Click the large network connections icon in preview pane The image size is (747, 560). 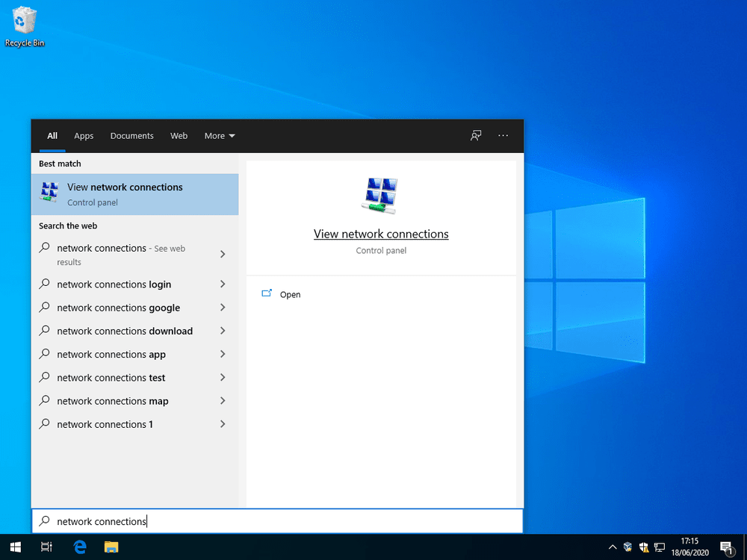point(380,195)
